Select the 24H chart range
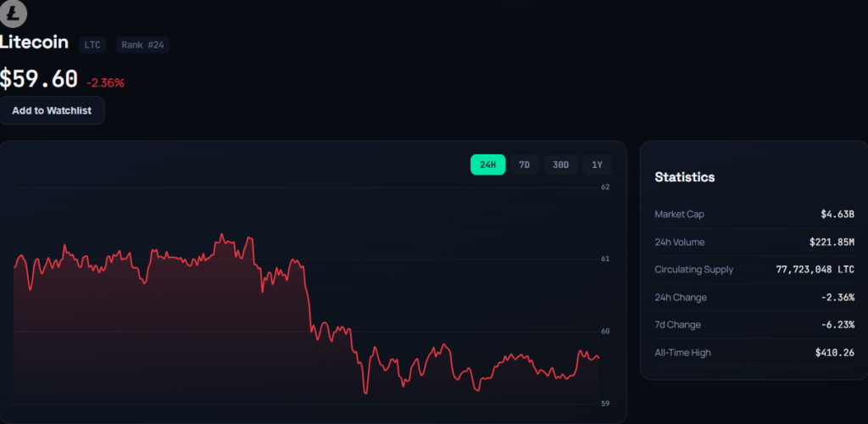Viewport: 868px width, 424px height. 487,165
